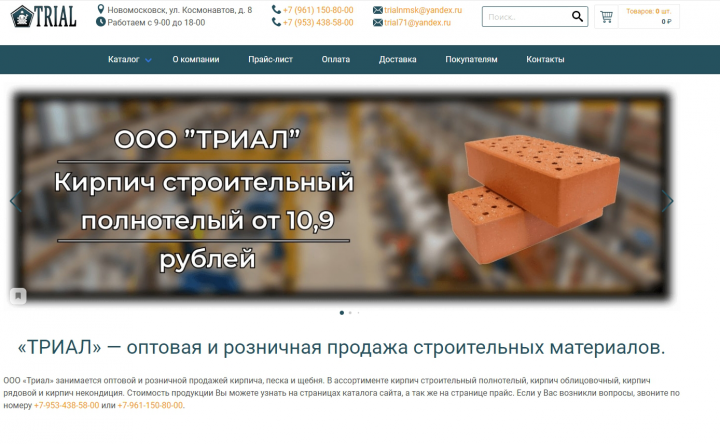720x444 pixels.
Task: Click +7-961-150-80-00 link in description
Action: pyautogui.click(x=150, y=405)
